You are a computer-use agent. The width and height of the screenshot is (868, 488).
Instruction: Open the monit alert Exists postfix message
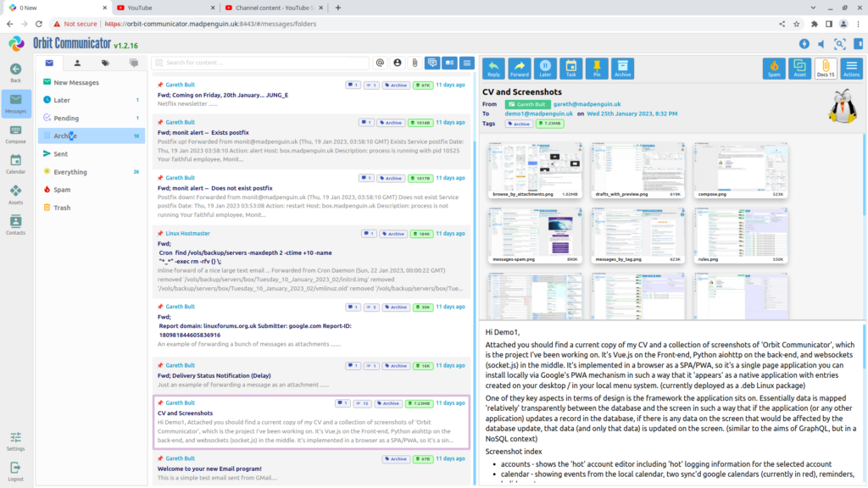(312, 141)
